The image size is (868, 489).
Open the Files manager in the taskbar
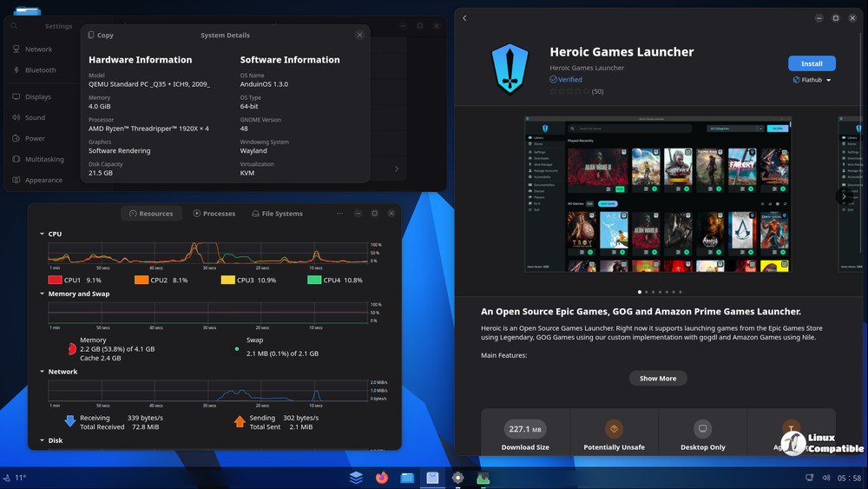point(407,478)
